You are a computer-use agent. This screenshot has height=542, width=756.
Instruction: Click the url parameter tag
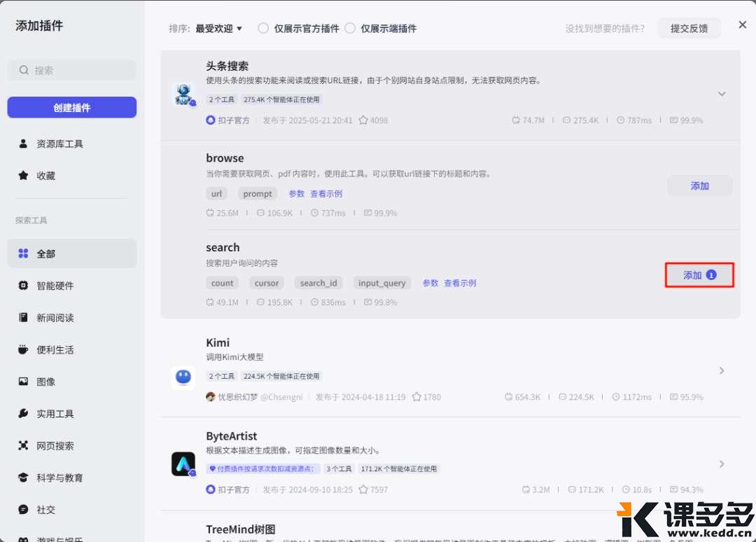coord(216,194)
